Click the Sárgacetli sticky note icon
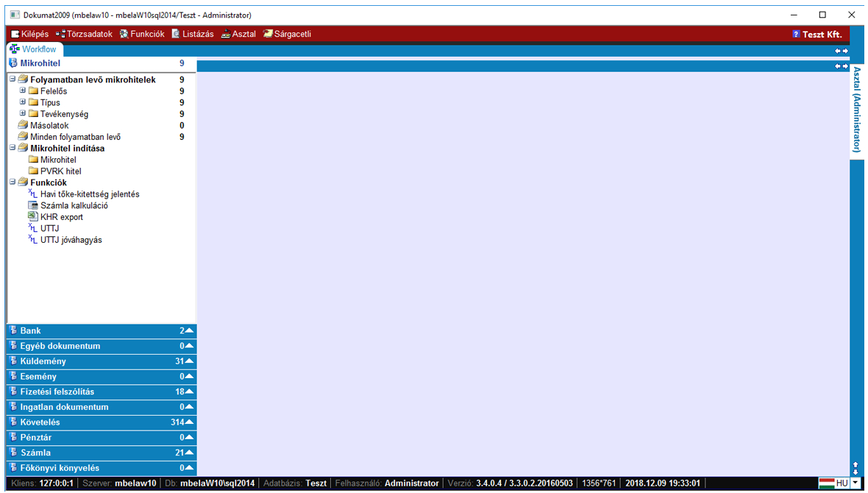 pyautogui.click(x=268, y=35)
